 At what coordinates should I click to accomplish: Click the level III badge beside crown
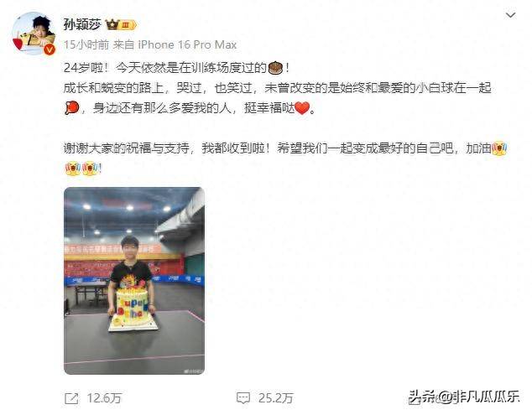[x=128, y=25]
